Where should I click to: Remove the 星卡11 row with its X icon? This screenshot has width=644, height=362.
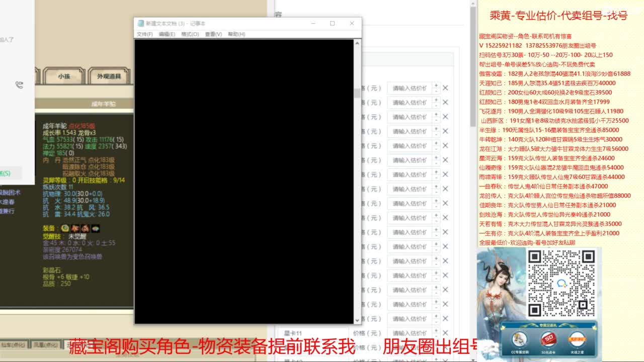tap(445, 333)
